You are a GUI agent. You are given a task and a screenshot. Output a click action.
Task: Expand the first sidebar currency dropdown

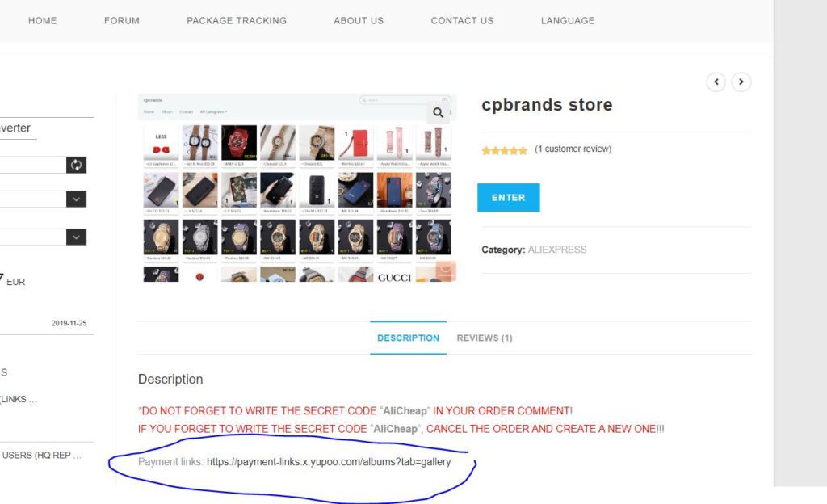76,199
